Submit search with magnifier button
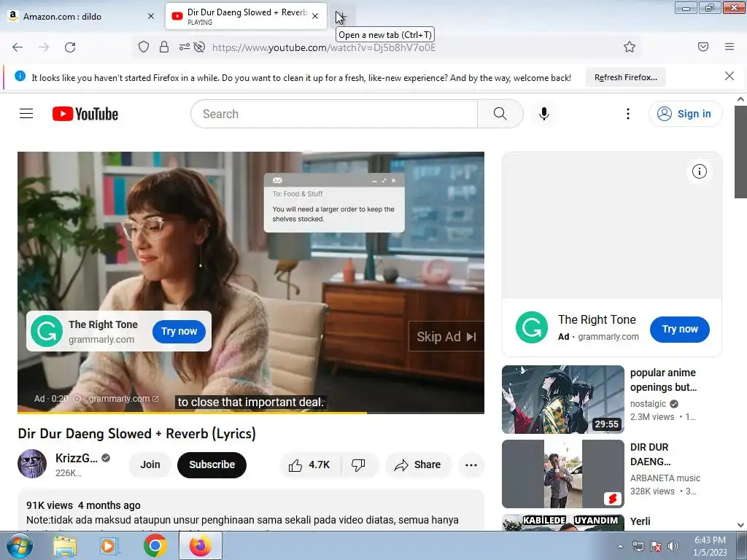This screenshot has height=560, width=747. pos(500,114)
